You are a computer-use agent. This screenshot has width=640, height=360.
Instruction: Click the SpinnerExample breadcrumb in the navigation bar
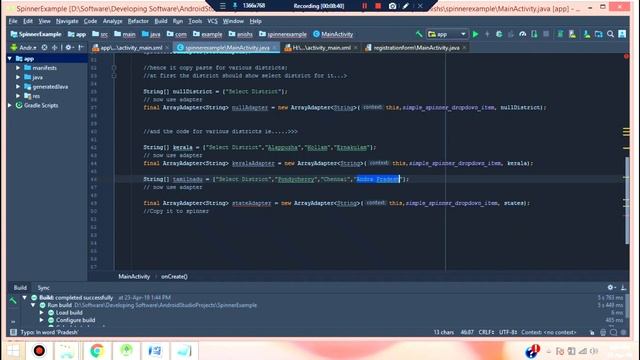pos(36,34)
